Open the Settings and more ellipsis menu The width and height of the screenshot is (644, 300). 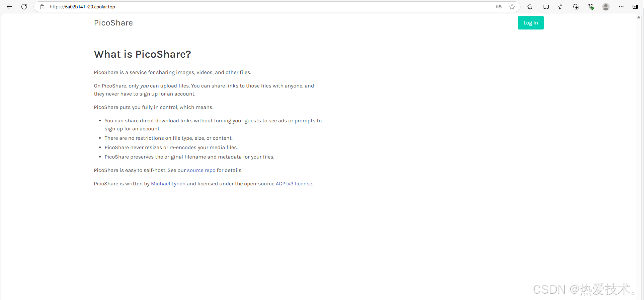[621, 7]
